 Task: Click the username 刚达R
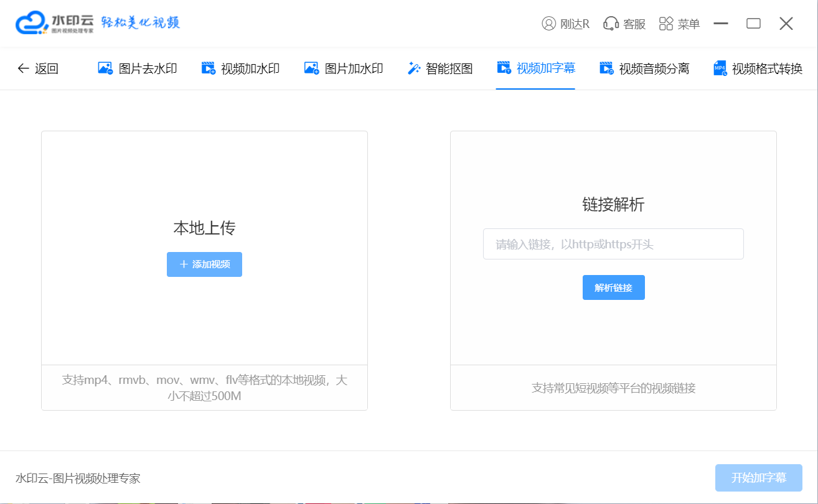(575, 24)
